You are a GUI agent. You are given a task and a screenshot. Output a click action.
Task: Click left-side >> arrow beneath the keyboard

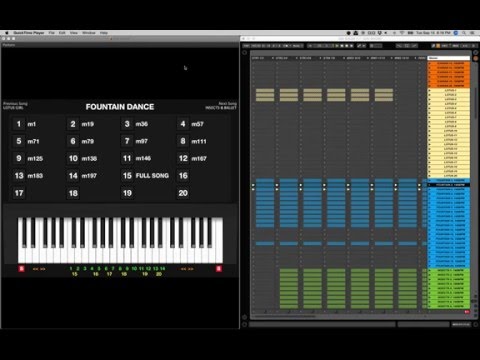[x=43, y=269]
